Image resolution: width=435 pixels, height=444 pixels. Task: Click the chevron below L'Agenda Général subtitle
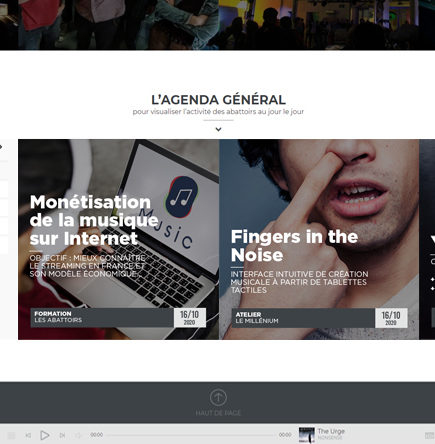(x=218, y=129)
